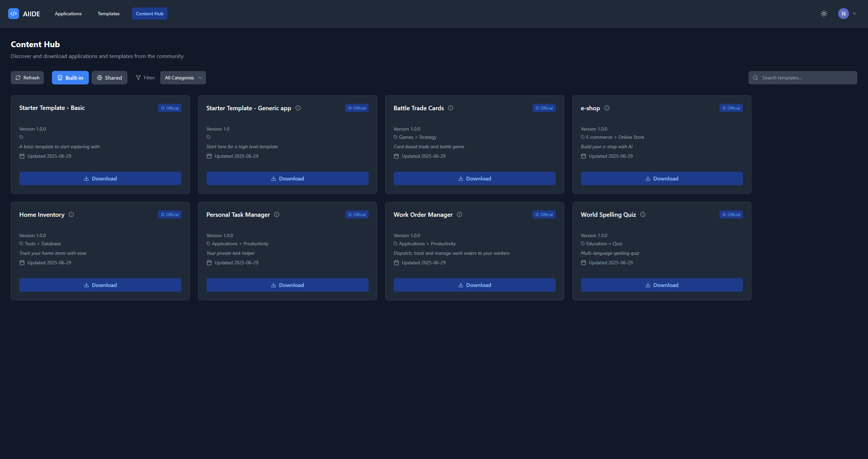Switch to Built-in templates toggle
This screenshot has height=459, width=868.
pos(70,78)
